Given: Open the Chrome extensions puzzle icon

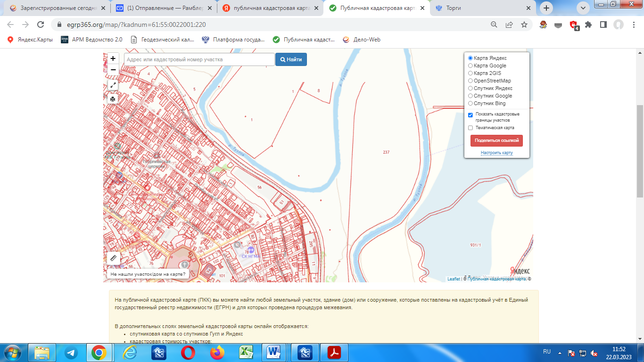Looking at the screenshot, I should 588,25.
